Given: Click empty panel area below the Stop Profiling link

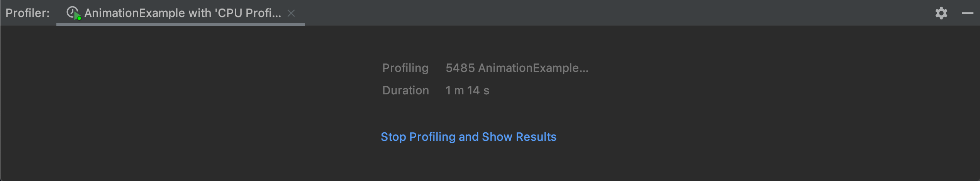Looking at the screenshot, I should 468,162.
